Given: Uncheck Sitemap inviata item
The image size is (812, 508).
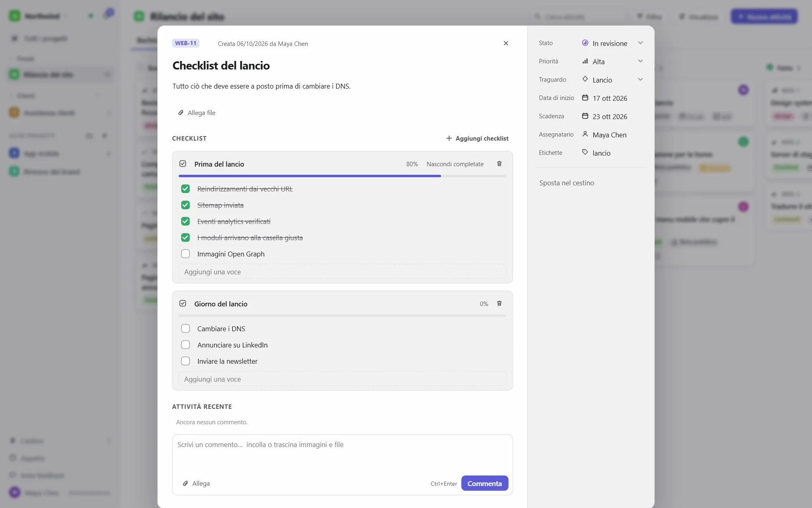Looking at the screenshot, I should point(186,205).
